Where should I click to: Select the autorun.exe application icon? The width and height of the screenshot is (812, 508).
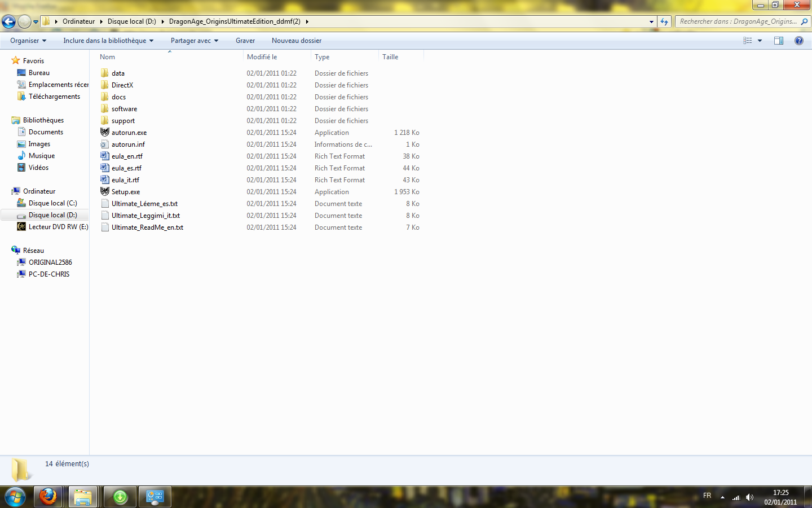point(104,132)
